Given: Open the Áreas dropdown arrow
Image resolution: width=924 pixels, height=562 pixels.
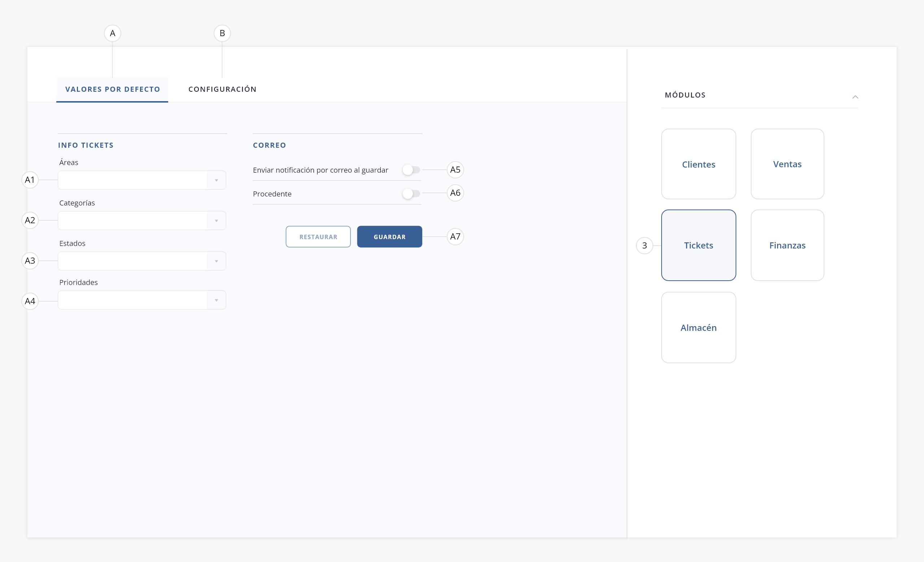Looking at the screenshot, I should [216, 181].
